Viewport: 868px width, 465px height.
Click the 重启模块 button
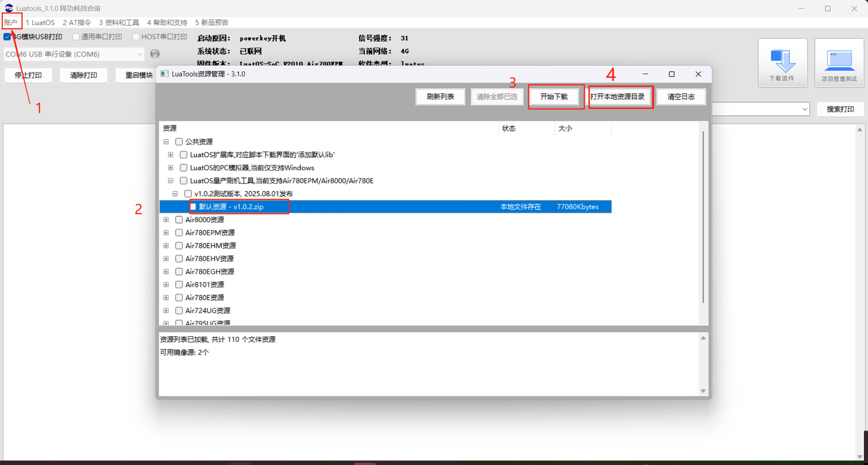coord(135,75)
